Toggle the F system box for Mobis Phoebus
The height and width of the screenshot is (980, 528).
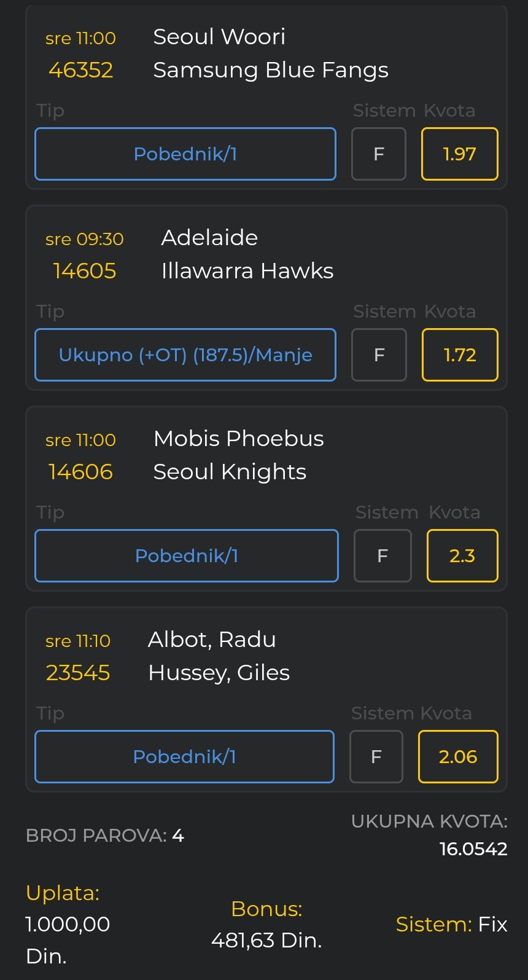tap(382, 555)
